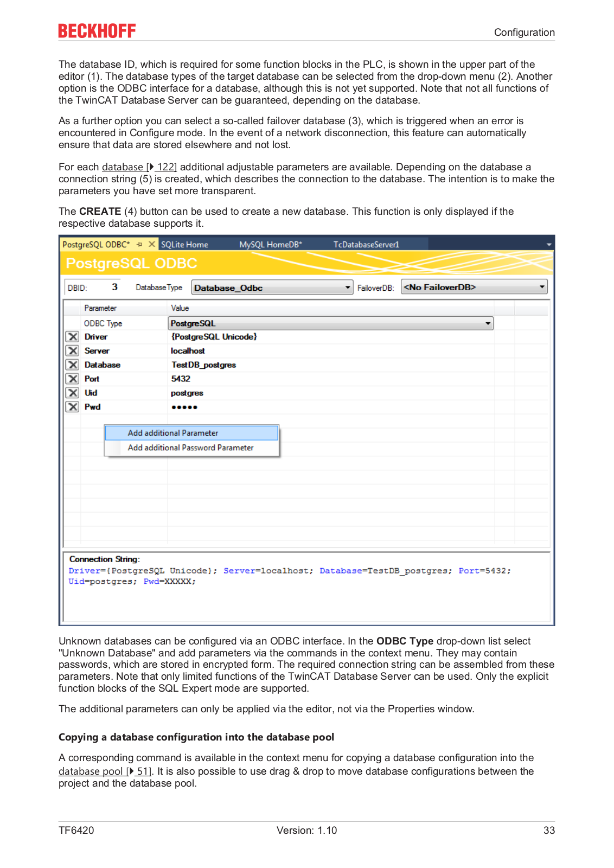This screenshot has width=614, height=868.
Task: Click the Pwd parameter name
Action: click(x=93, y=407)
